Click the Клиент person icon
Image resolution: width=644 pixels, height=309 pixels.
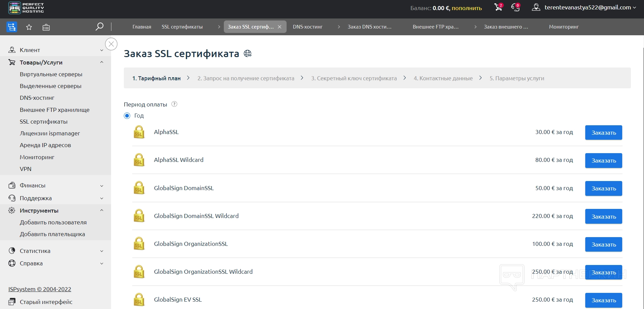pos(12,50)
